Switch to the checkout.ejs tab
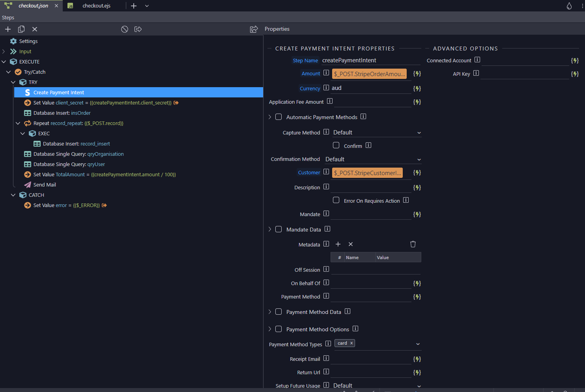Viewport: 585px width, 392px height. (x=96, y=6)
